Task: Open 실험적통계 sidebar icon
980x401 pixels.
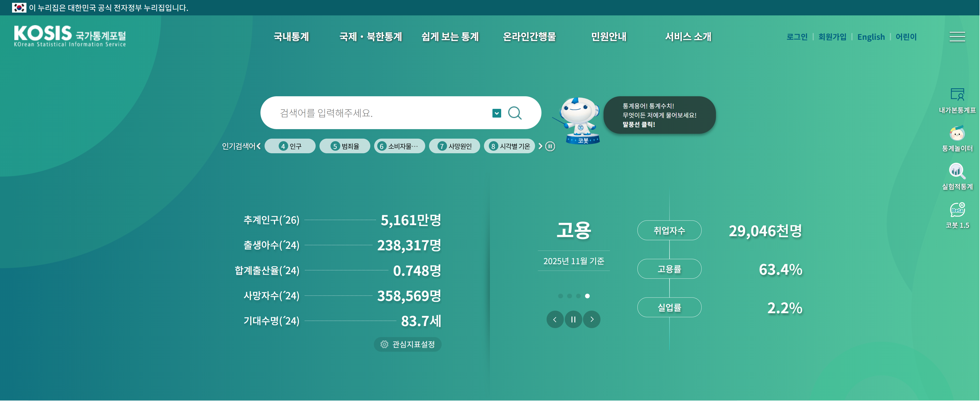Action: (957, 171)
